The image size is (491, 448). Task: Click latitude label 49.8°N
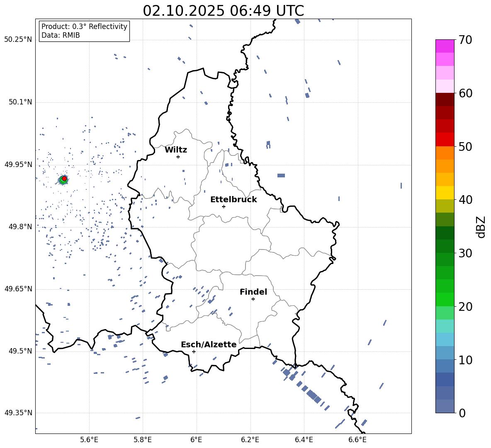coord(20,227)
